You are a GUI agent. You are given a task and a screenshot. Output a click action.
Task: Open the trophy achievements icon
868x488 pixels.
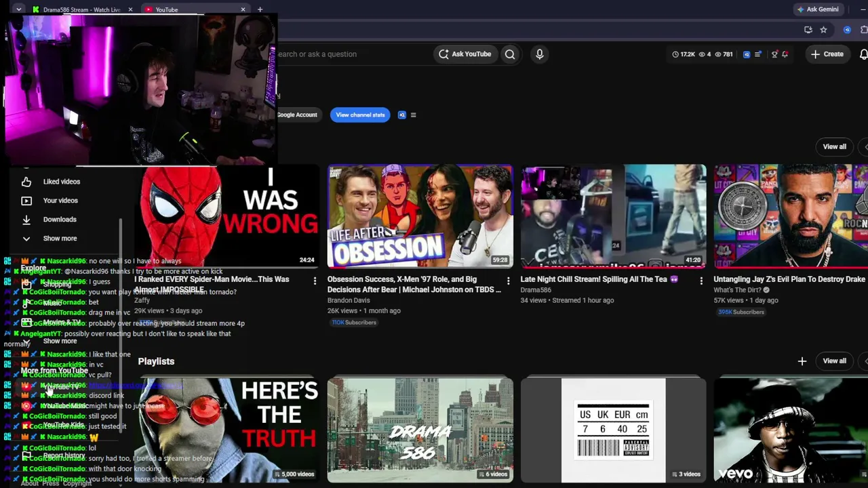click(x=774, y=54)
